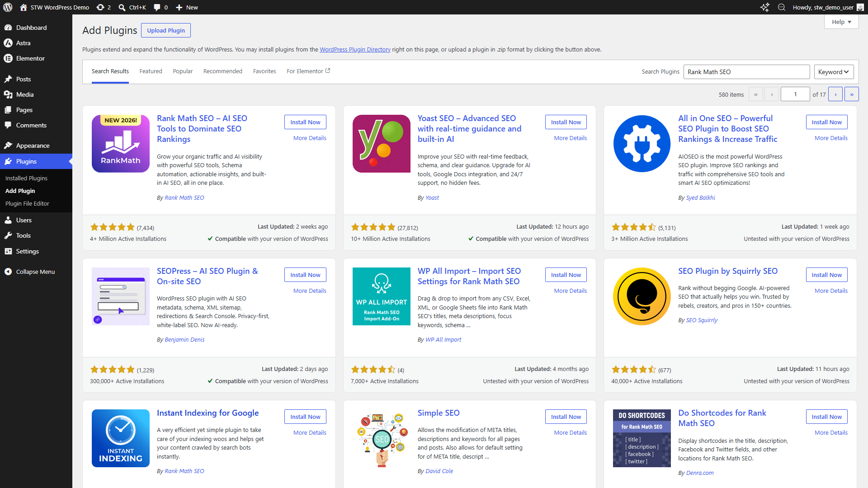Switch to the Favorites tab

click(x=264, y=71)
